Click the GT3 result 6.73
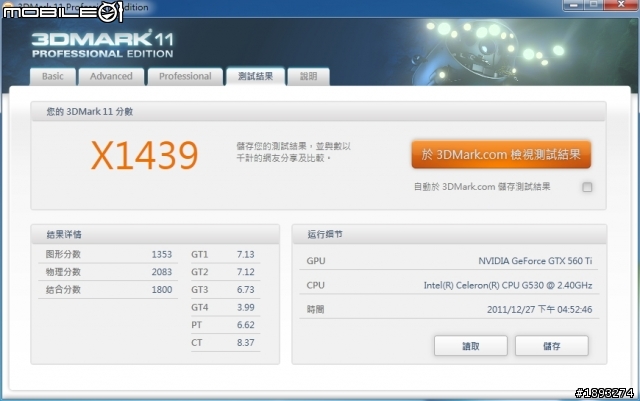This screenshot has width=640, height=401. [246, 290]
